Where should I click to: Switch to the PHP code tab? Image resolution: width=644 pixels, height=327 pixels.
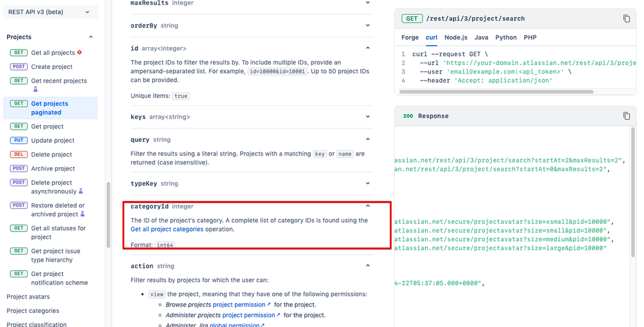[x=530, y=37]
